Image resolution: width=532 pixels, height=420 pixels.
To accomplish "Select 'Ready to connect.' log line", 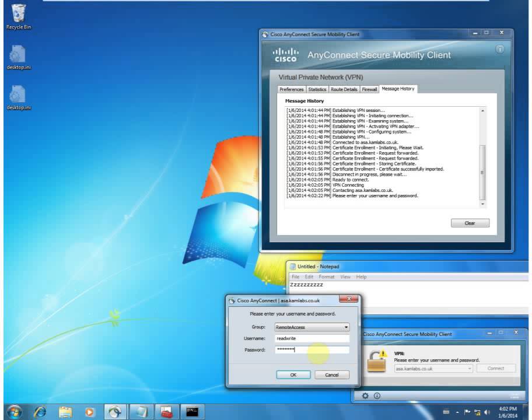I will click(x=327, y=180).
